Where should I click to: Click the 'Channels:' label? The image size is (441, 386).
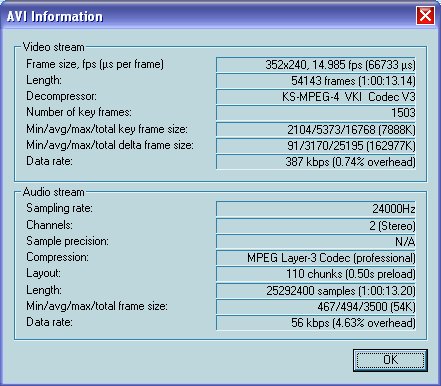coord(49,225)
